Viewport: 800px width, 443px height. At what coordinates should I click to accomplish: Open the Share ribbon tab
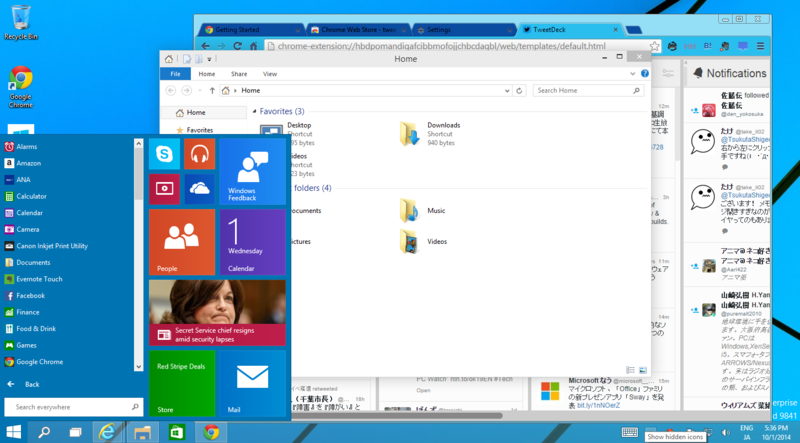click(x=239, y=74)
